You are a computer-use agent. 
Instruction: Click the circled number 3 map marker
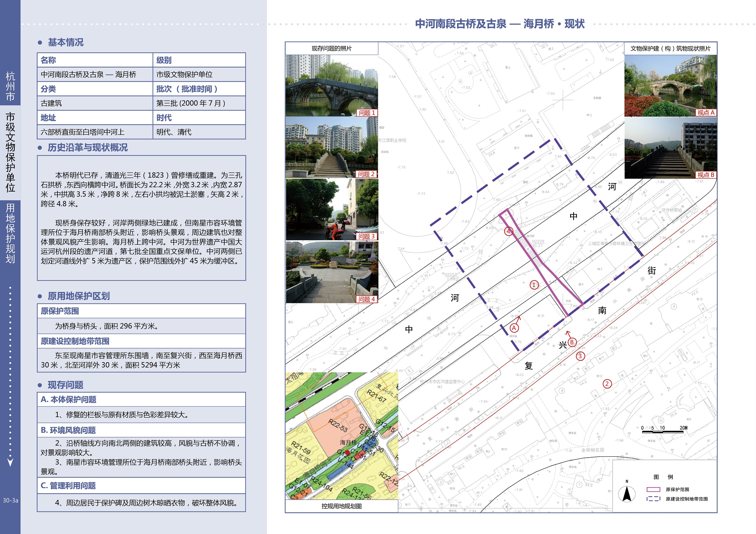pyautogui.click(x=580, y=356)
